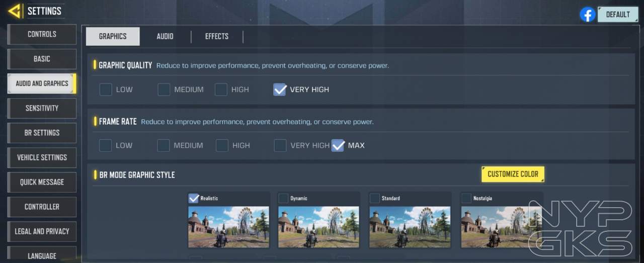Screen dimensions: 644x263
Task: Choose the Nostalgia style preview thumbnail
Action: 502,226
